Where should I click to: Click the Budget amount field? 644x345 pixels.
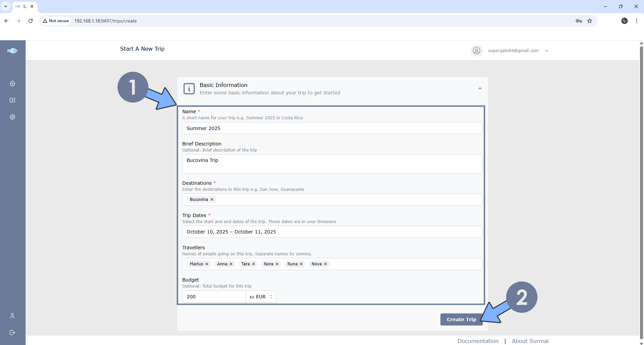pyautogui.click(x=214, y=297)
